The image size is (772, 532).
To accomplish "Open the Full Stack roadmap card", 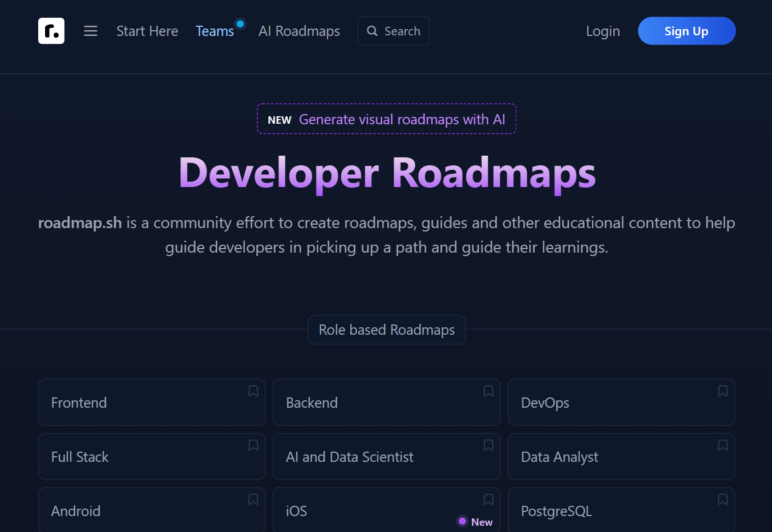I will [x=152, y=457].
